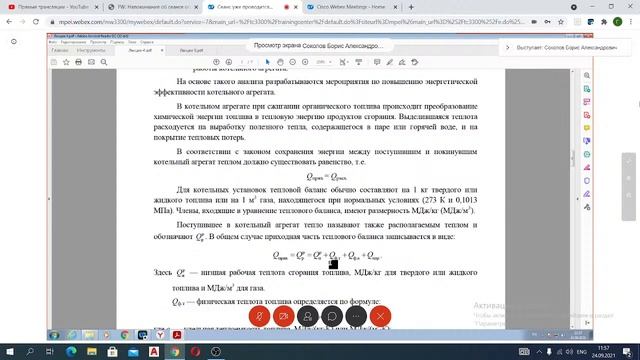Image resolution: width=640 pixels, height=360 pixels.
Task: Launch Microsoft Edge from taskbar
Action: pos(71,351)
